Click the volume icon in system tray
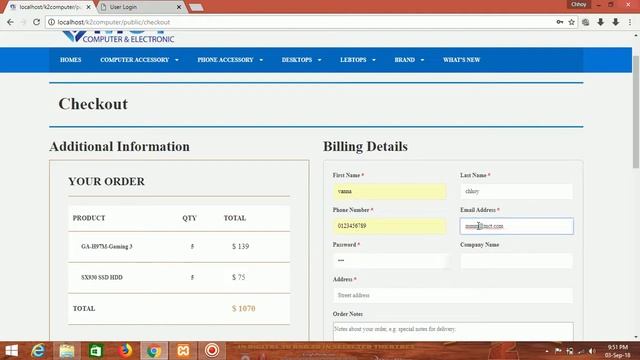 [x=592, y=351]
